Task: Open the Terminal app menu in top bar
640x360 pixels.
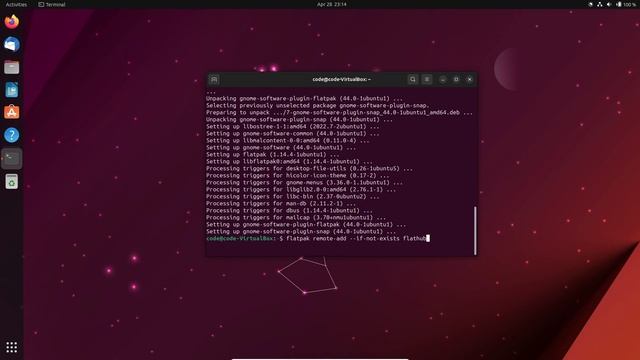Action: (52, 4)
